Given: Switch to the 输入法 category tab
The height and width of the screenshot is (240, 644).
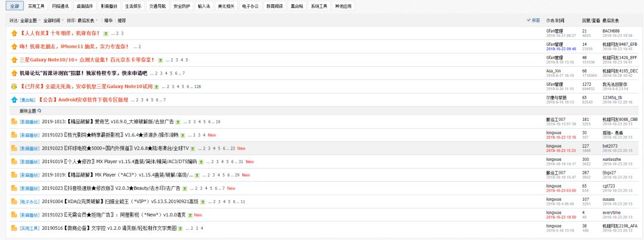Looking at the screenshot, I should pyautogui.click(x=204, y=7).
